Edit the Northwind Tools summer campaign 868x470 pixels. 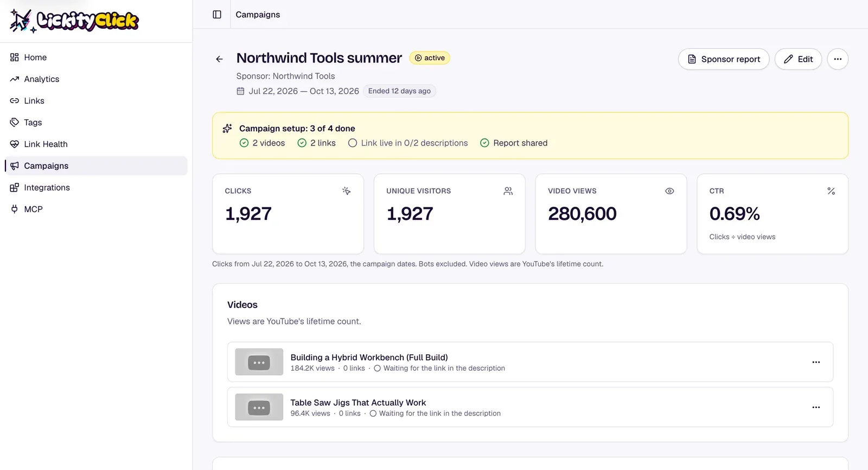pos(798,59)
